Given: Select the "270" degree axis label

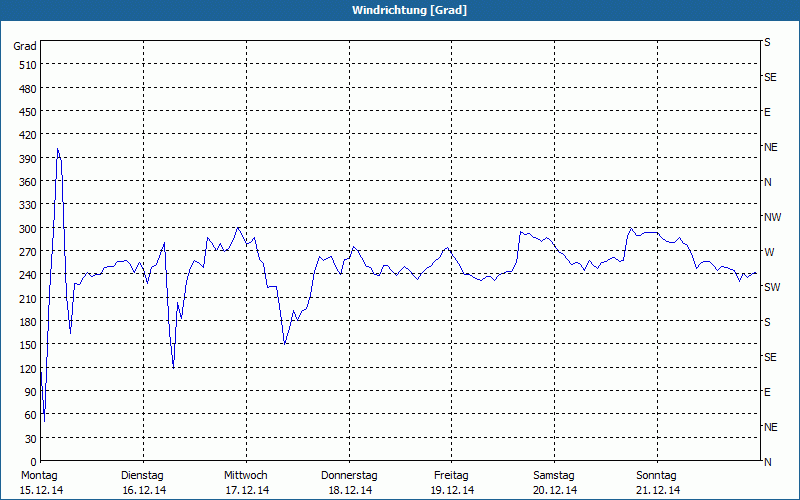Looking at the screenshot, I should coord(28,252).
